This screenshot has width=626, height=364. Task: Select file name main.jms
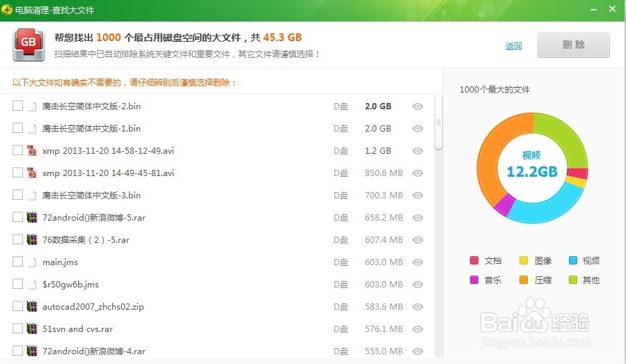[61, 262]
